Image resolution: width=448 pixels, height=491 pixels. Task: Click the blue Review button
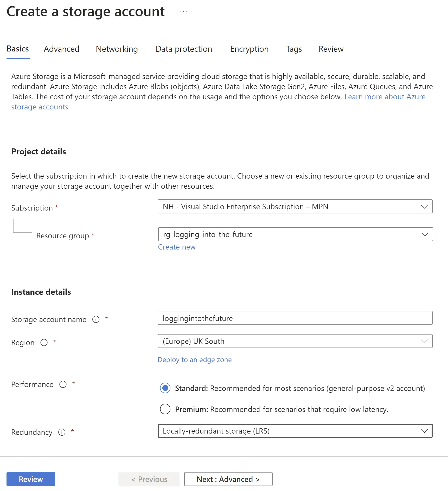(31, 479)
